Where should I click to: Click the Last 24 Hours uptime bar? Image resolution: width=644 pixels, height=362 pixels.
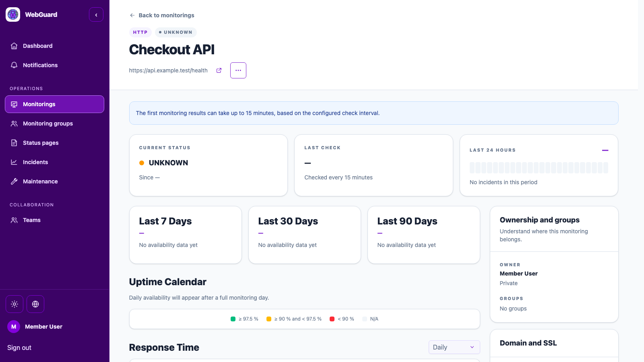(539, 168)
